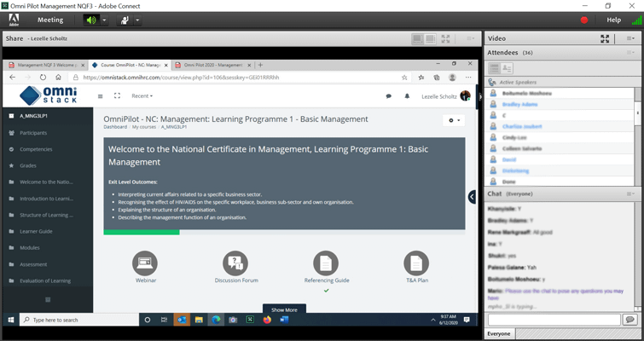Open the course gear settings dropdown
Viewport: 644px width, 341px height.
[454, 120]
